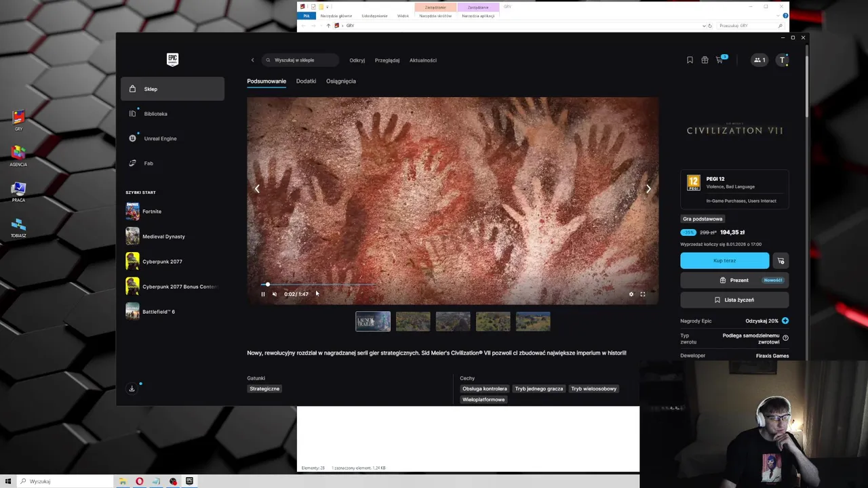Open the Przeglądaj store tab
Image resolution: width=868 pixels, height=488 pixels.
tap(387, 60)
